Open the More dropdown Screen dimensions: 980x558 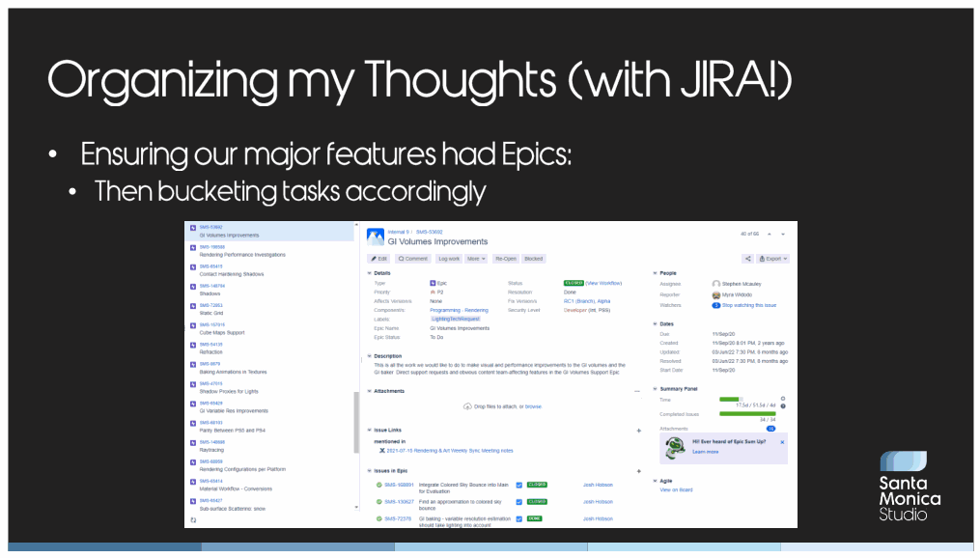[x=476, y=259]
